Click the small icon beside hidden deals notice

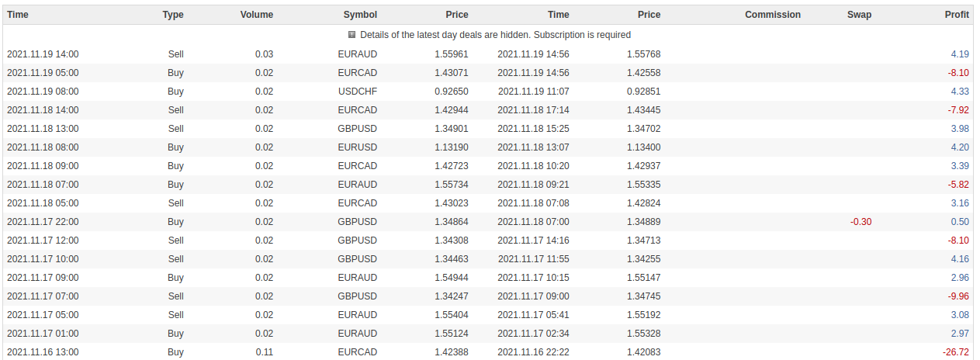(x=351, y=35)
